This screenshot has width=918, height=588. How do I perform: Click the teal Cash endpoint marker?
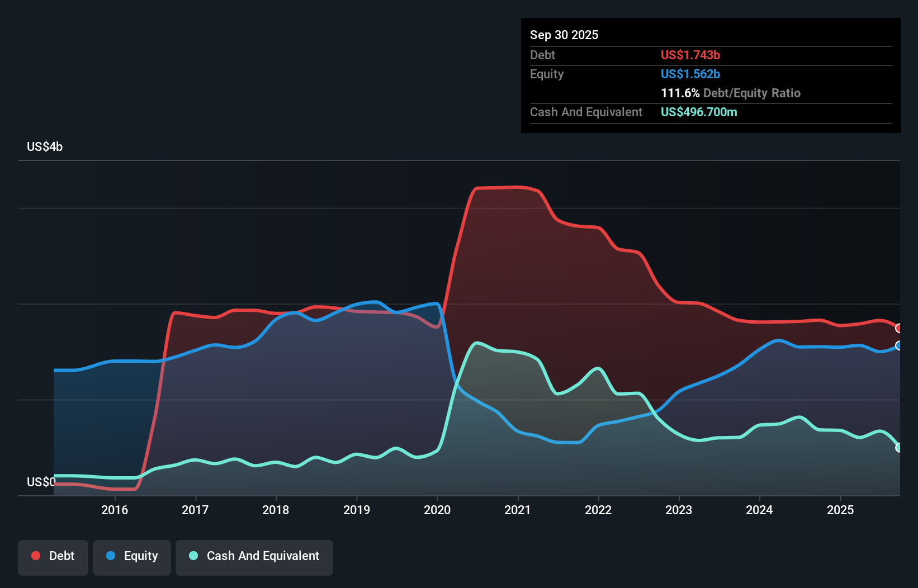click(x=899, y=448)
